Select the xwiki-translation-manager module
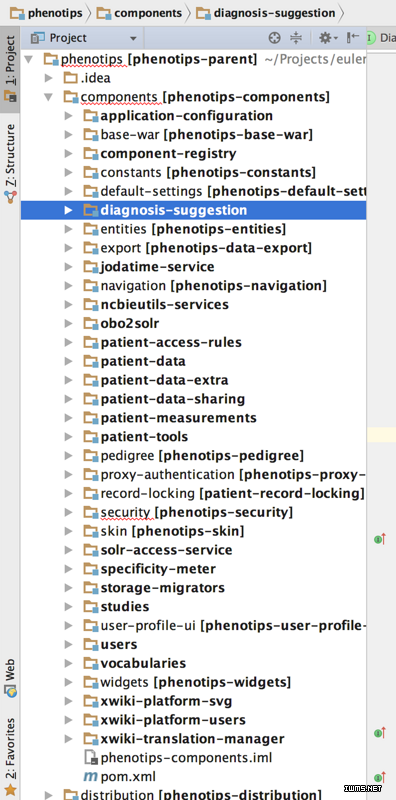The width and height of the screenshot is (396, 800). 192,739
